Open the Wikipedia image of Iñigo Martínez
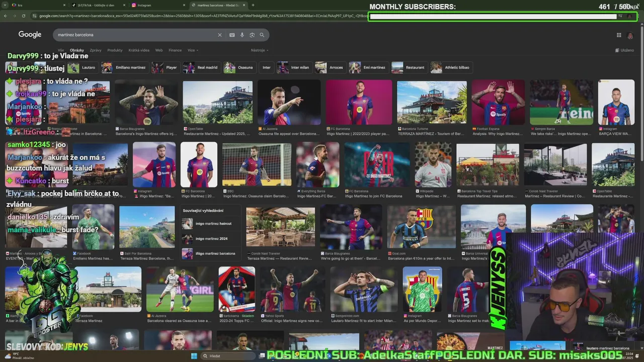The height and width of the screenshot is (362, 644). tap(433, 165)
